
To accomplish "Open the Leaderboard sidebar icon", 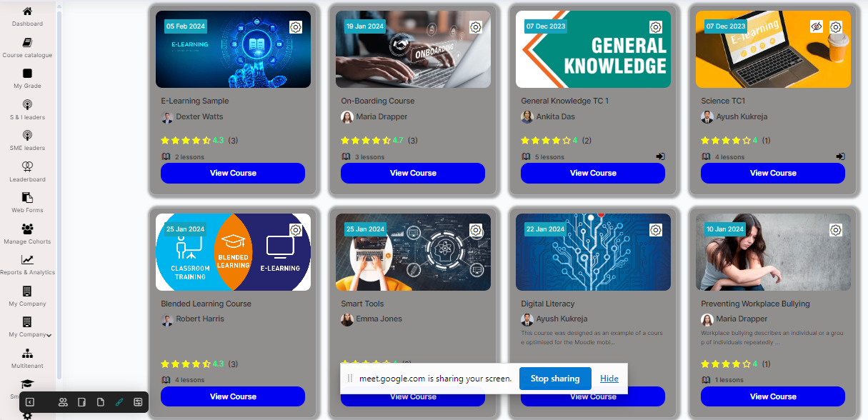I will [x=27, y=166].
